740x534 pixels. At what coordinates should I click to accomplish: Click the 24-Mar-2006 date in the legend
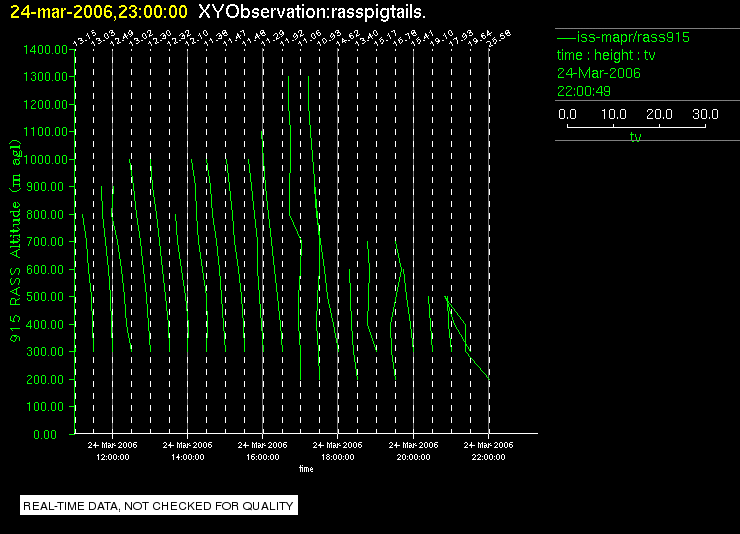[598, 73]
